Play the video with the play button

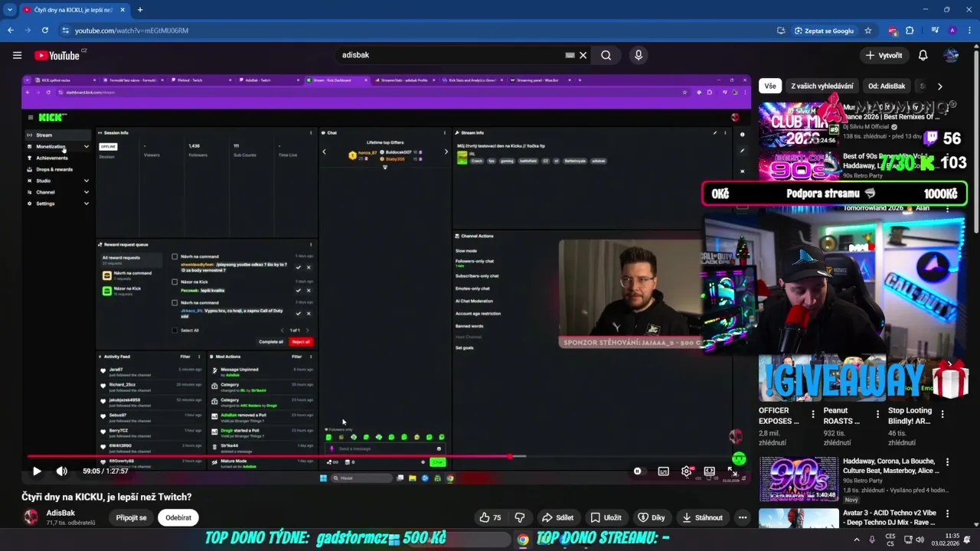click(x=37, y=471)
